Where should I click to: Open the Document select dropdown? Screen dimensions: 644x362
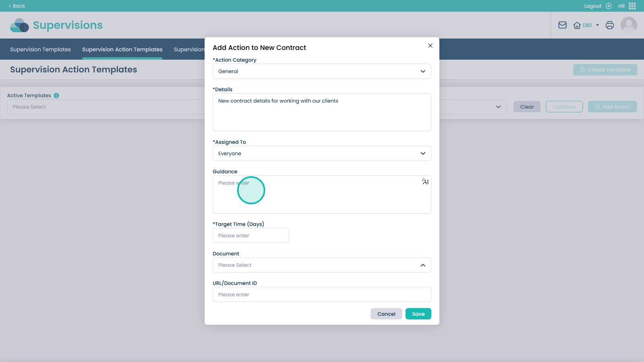[322, 265]
